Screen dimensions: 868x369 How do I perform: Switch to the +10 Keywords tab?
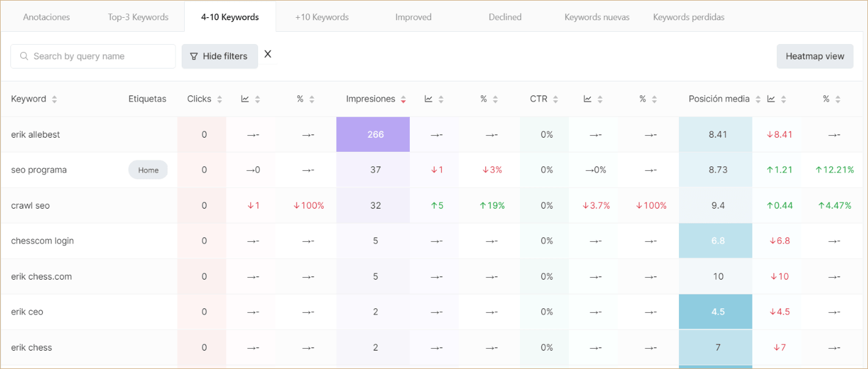point(322,17)
